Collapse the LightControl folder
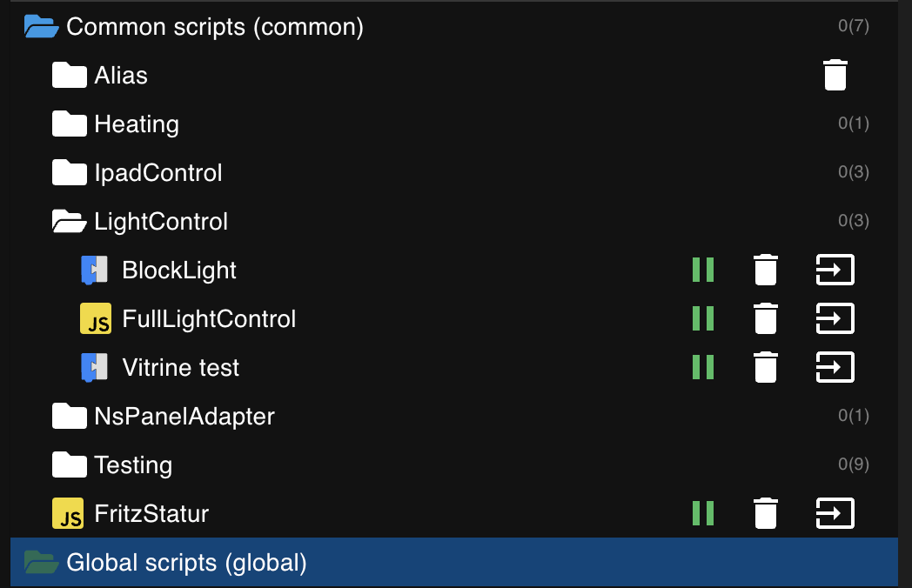912x588 pixels. pyautogui.click(x=70, y=222)
